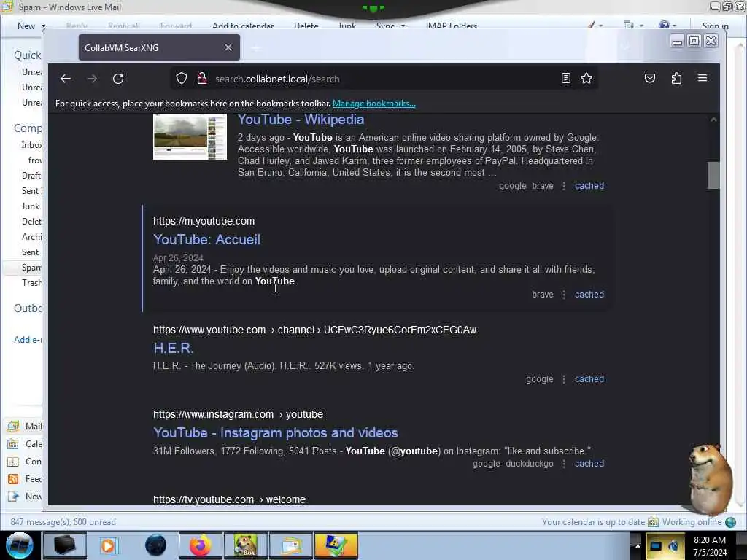
Task: Click New in Windows Live Mail toolbar
Action: coord(26,26)
